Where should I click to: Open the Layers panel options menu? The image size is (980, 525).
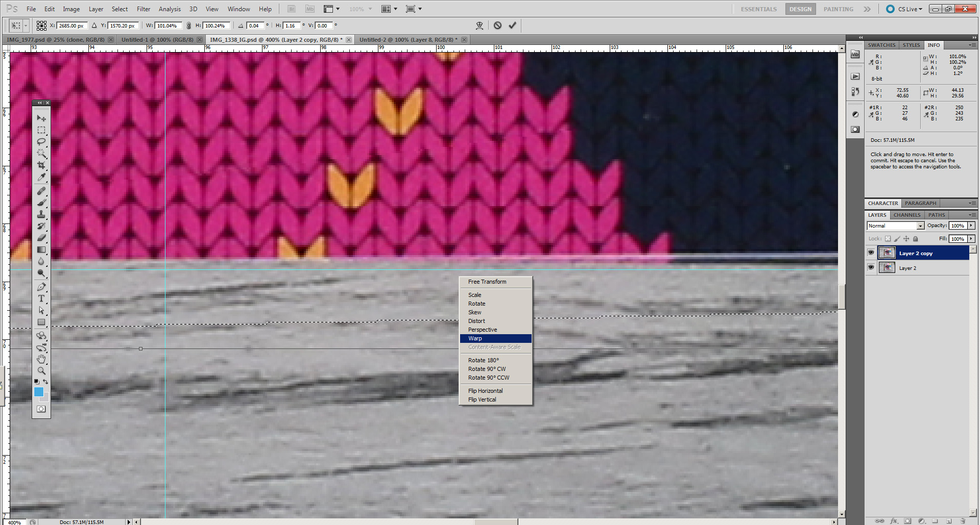(x=972, y=215)
